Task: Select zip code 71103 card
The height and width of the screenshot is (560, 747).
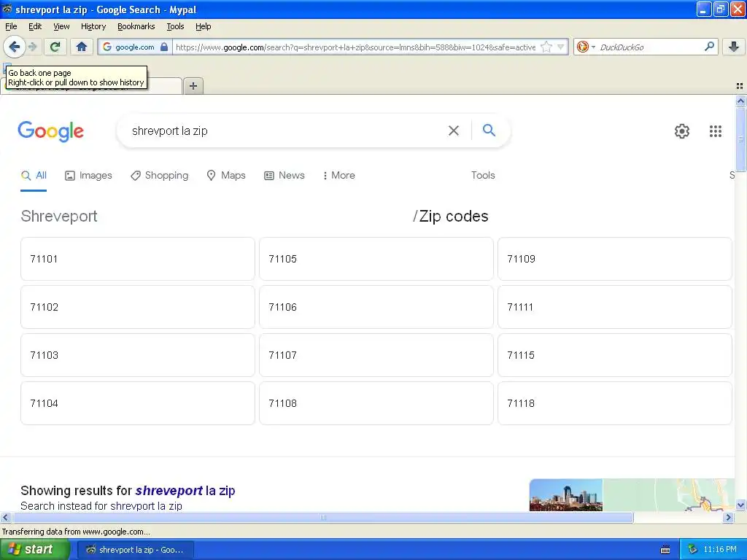Action: pos(138,355)
